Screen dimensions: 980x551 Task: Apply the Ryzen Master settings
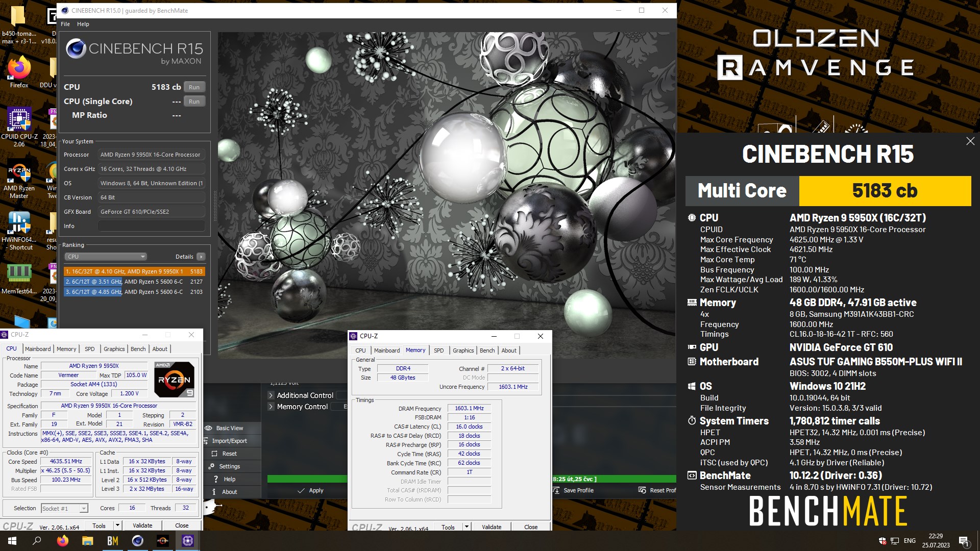tap(310, 490)
